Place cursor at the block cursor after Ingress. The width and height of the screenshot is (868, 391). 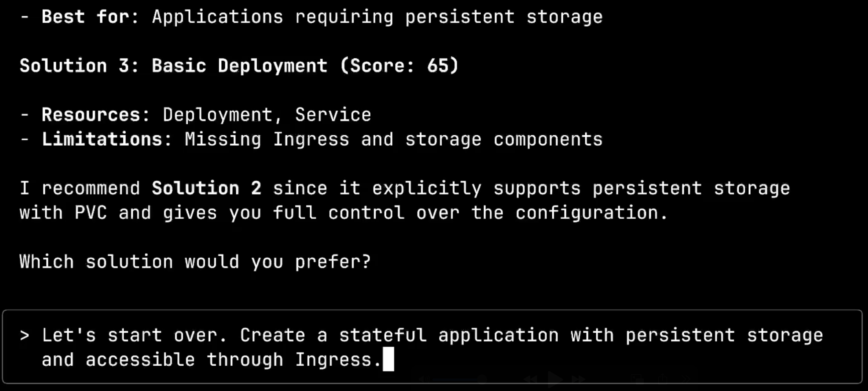(x=388, y=359)
